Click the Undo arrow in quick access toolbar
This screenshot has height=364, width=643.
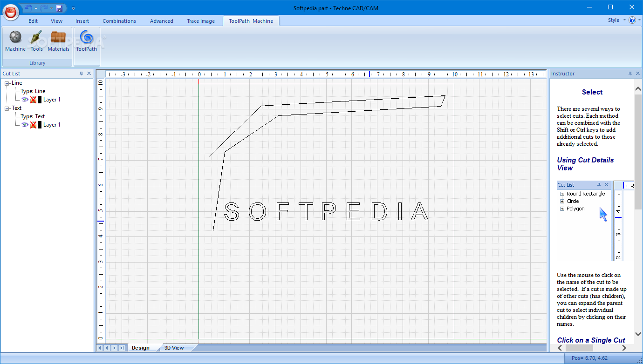coord(28,8)
